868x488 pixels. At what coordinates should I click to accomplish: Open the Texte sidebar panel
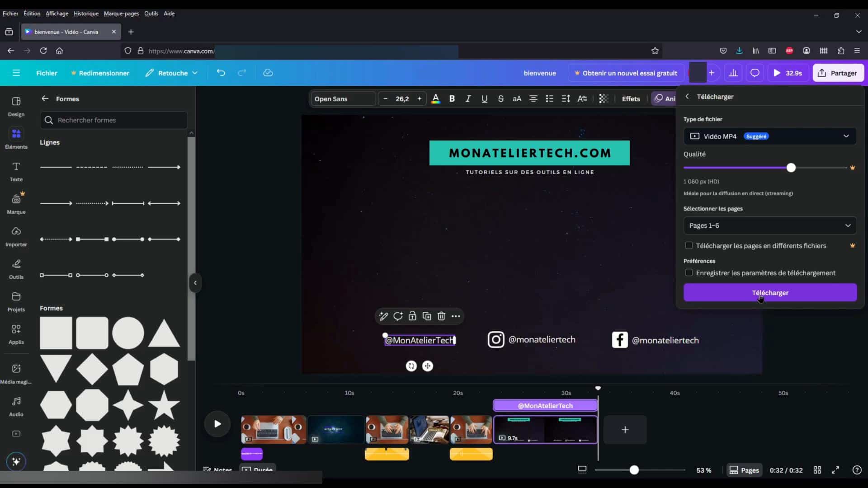[x=16, y=172]
